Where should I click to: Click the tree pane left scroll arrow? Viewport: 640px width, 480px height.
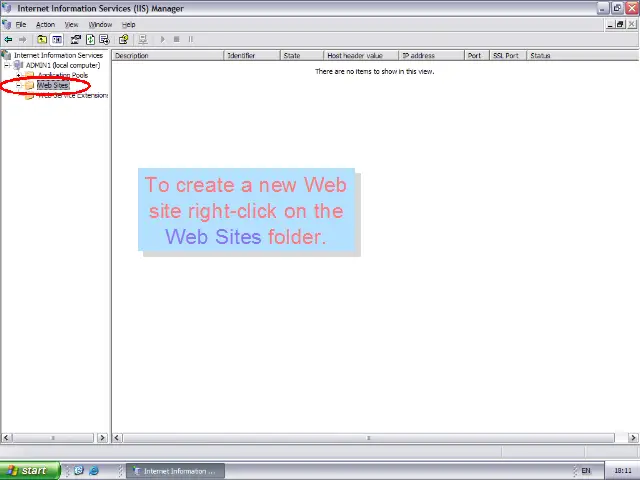pos(6,438)
